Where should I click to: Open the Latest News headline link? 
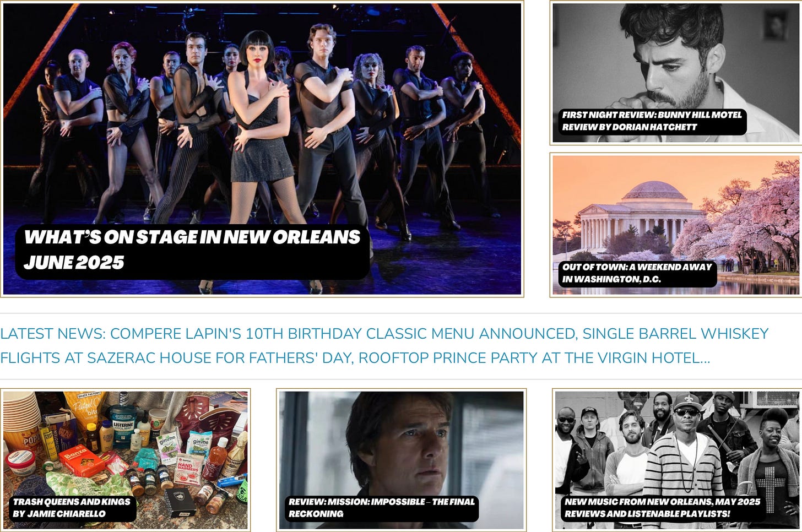pyautogui.click(x=384, y=346)
